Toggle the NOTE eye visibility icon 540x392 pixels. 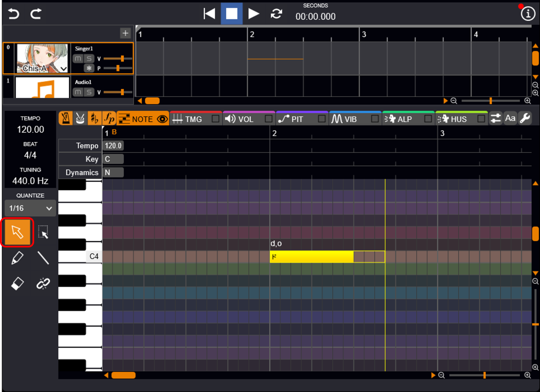click(162, 119)
